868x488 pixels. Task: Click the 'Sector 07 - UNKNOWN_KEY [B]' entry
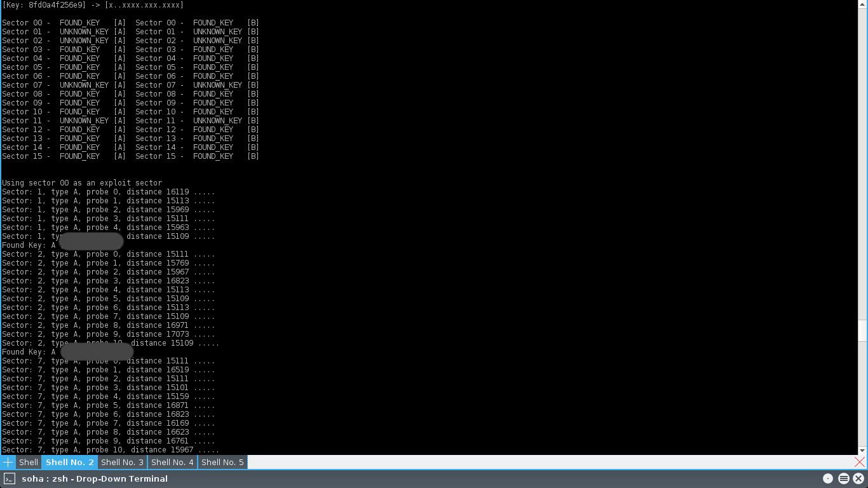point(197,85)
